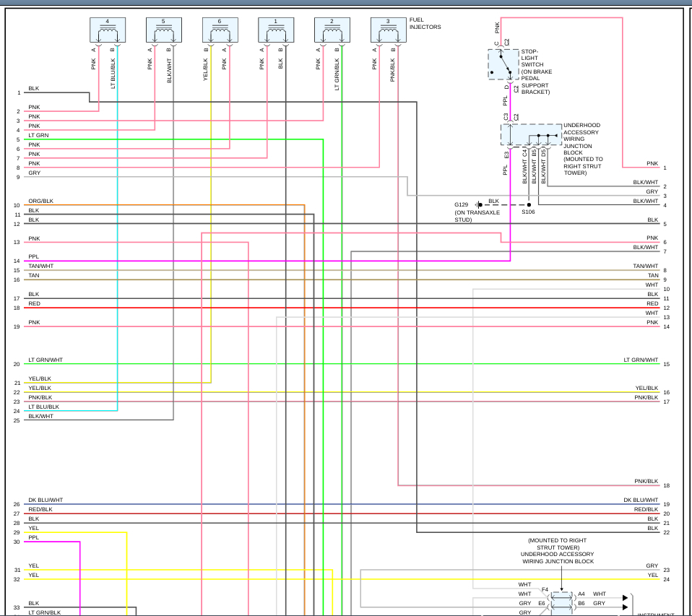Select fuel injector 4 coil symbol
The image size is (692, 616).
point(108,30)
